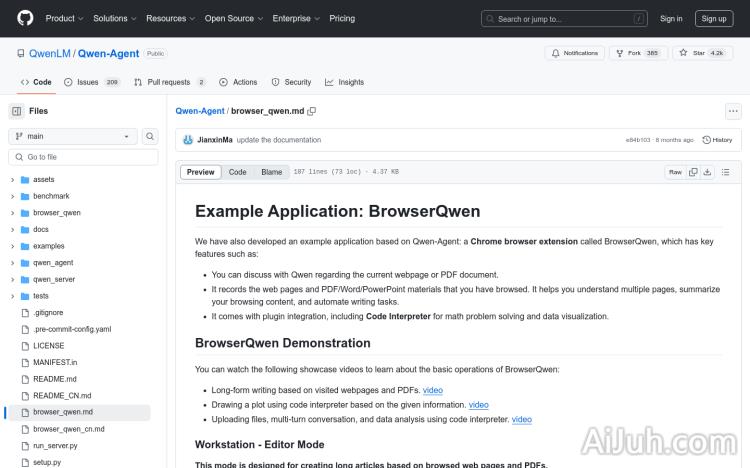Image resolution: width=750 pixels, height=468 pixels.
Task: Open the Raw file button
Action: click(x=675, y=172)
